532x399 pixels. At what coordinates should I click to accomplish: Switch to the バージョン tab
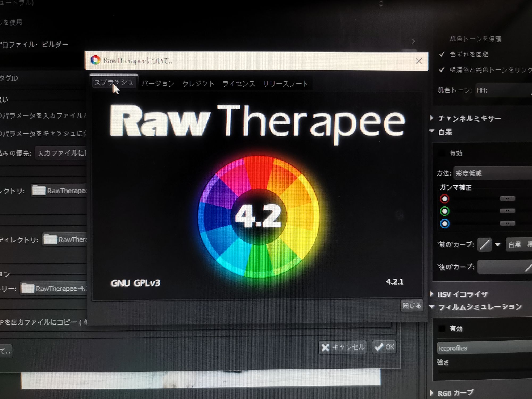pos(158,84)
